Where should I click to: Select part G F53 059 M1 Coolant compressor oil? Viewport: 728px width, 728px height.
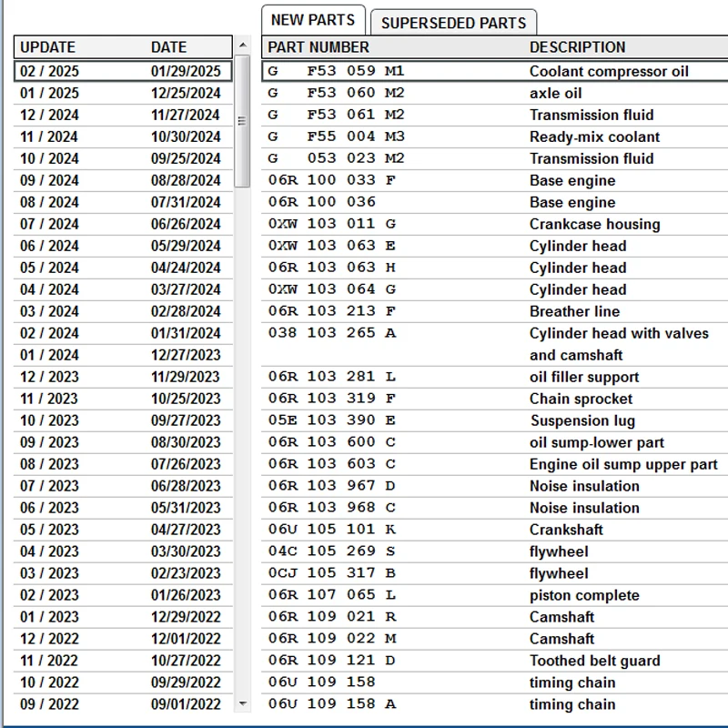(495, 71)
